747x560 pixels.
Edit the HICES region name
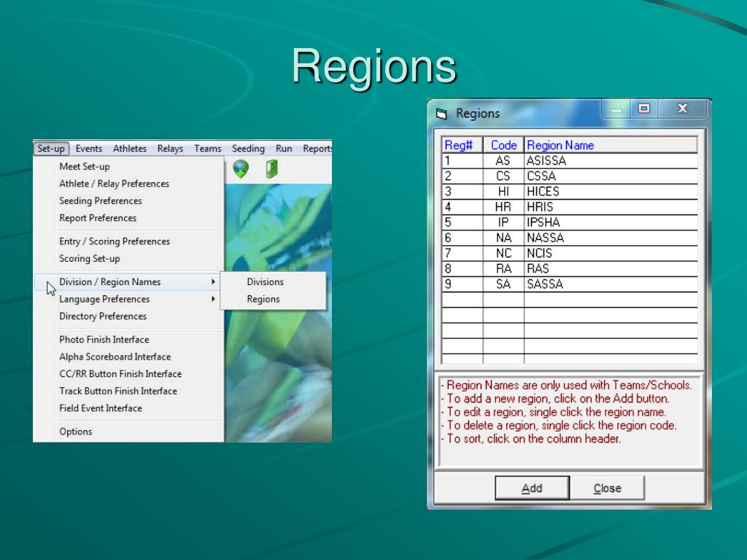(x=611, y=192)
